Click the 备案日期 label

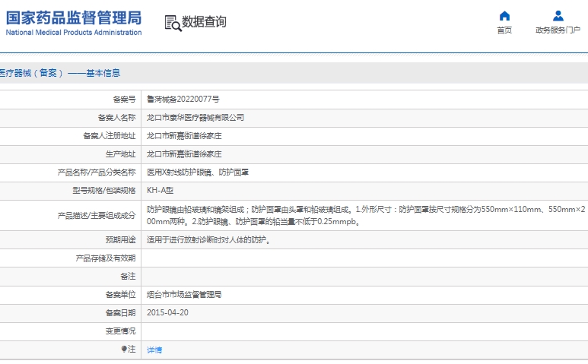click(120, 313)
